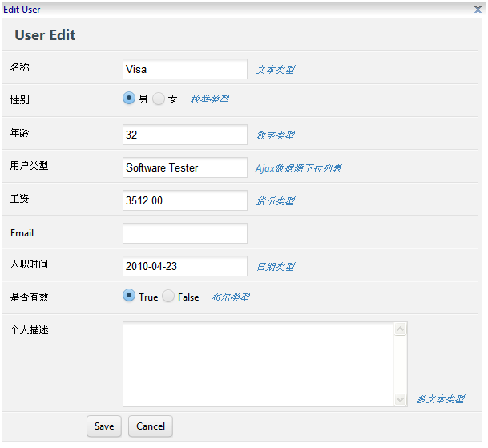This screenshot has width=488, height=448.
Task: Choose True for 是否有效
Action: pos(129,296)
